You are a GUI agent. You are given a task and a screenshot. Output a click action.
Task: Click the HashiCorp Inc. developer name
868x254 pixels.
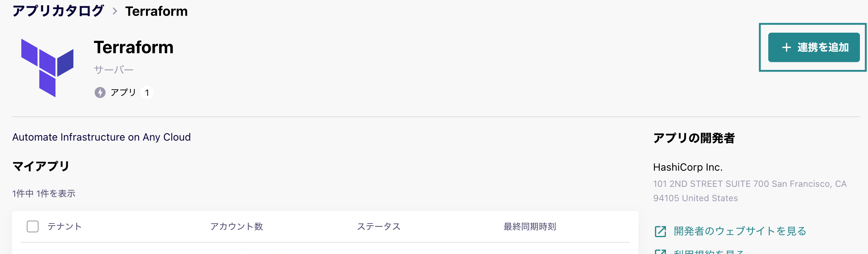(x=688, y=167)
